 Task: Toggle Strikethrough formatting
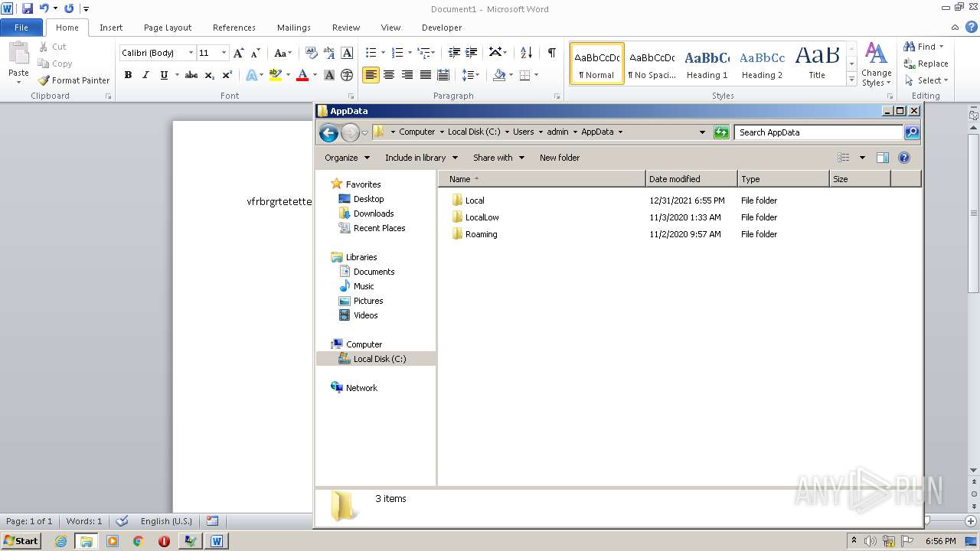tap(191, 75)
